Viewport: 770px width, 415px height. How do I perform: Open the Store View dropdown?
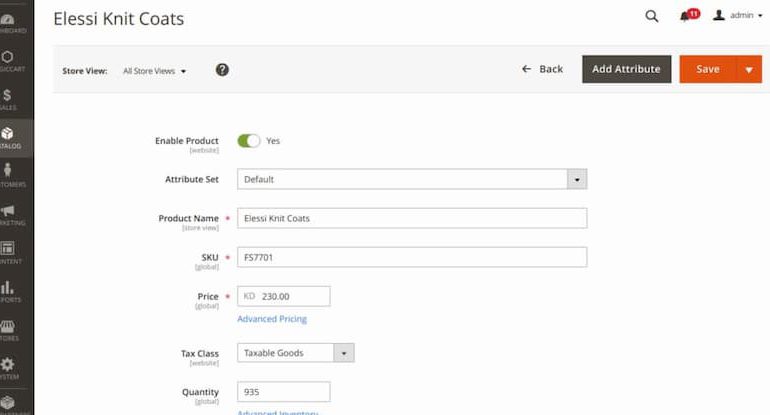[x=155, y=71]
